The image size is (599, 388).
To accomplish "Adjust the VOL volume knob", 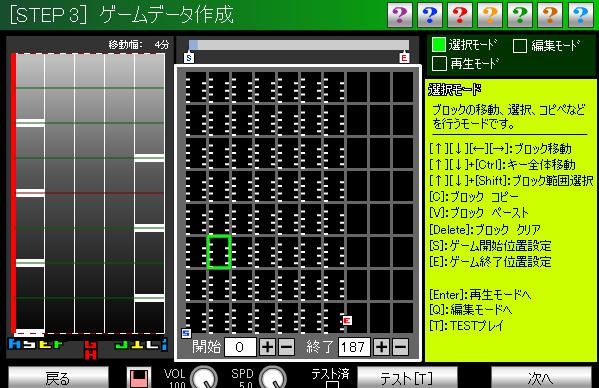I will (x=204, y=378).
